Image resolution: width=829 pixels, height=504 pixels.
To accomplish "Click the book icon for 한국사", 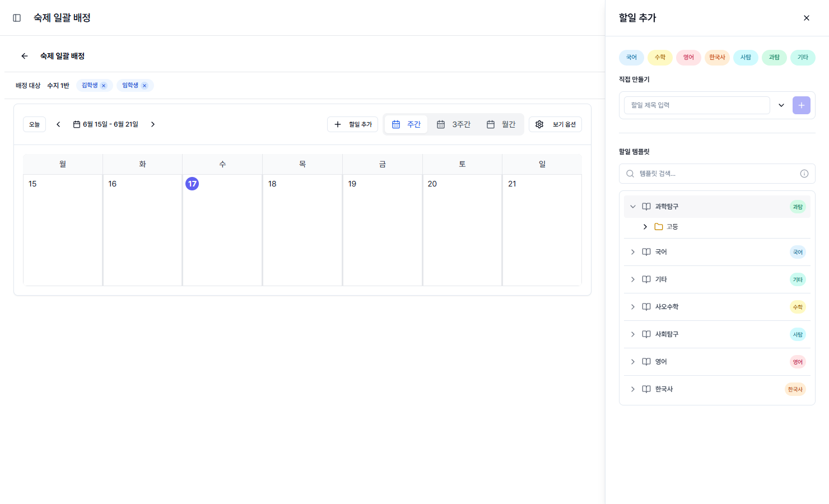I will 646,389.
